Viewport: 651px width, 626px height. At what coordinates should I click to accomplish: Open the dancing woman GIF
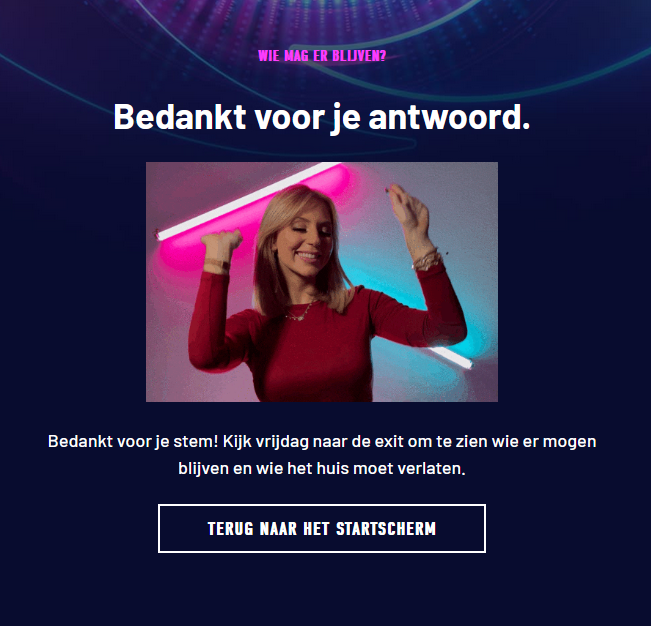pos(322,282)
